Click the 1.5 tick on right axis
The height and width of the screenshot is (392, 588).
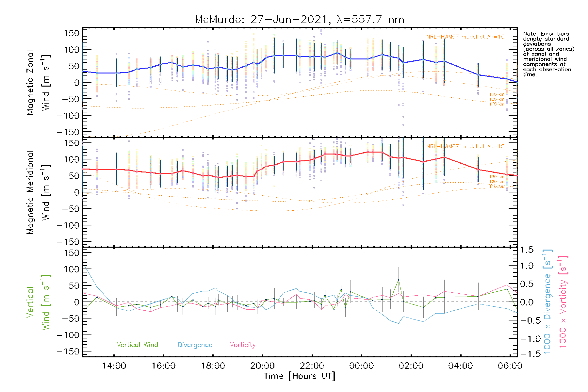click(x=527, y=250)
